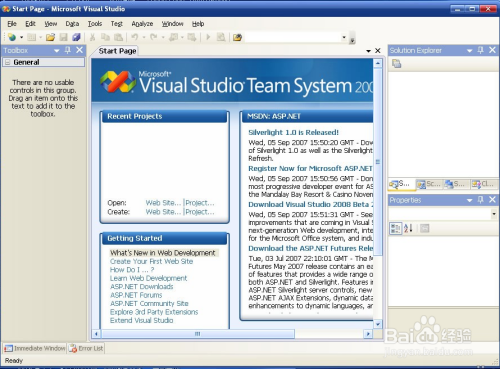The height and width of the screenshot is (369, 500).
Task: Click the Paste toolbar icon
Action: click(x=118, y=37)
